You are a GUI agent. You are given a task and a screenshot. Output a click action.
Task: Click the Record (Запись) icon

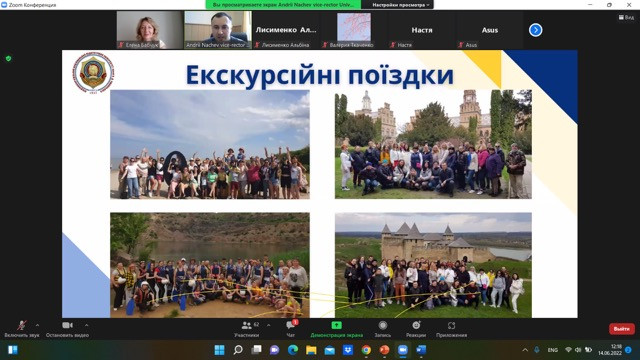pos(382,325)
